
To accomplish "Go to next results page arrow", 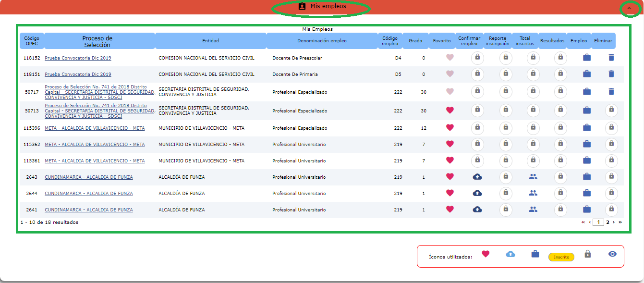I will coord(614,222).
